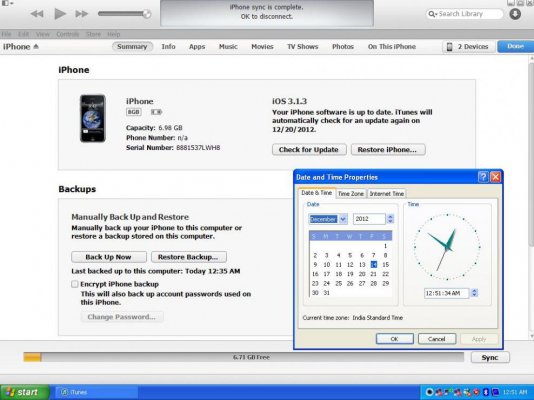534x400 pixels.
Task: Enable Encrypt iPhone backup checkbox
Action: (x=75, y=284)
